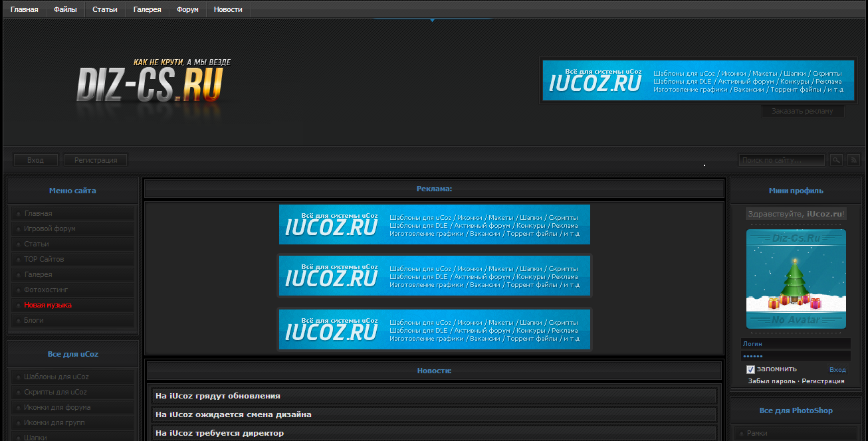Image resolution: width=868 pixels, height=441 pixels.
Task: Click the 'Реклама:' block heading
Action: coord(435,189)
